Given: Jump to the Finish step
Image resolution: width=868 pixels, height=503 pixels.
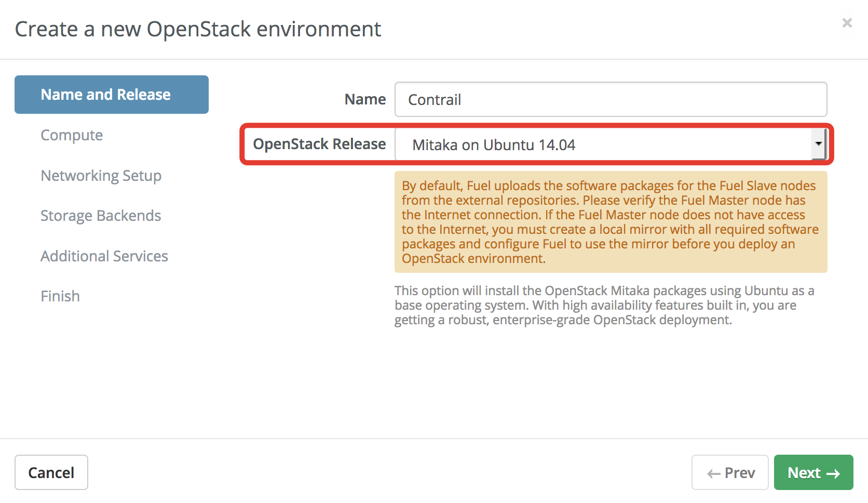Looking at the screenshot, I should click(x=60, y=296).
